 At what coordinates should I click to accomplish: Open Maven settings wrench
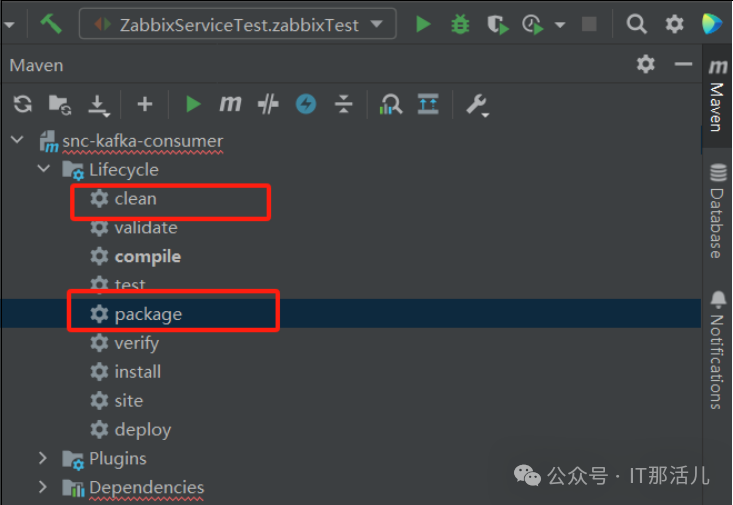tap(476, 104)
